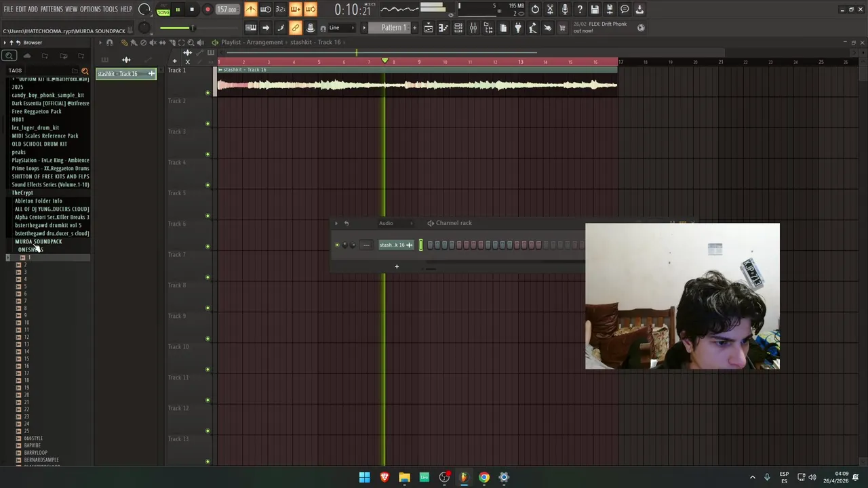Open help with the question mark icon

pyautogui.click(x=580, y=9)
